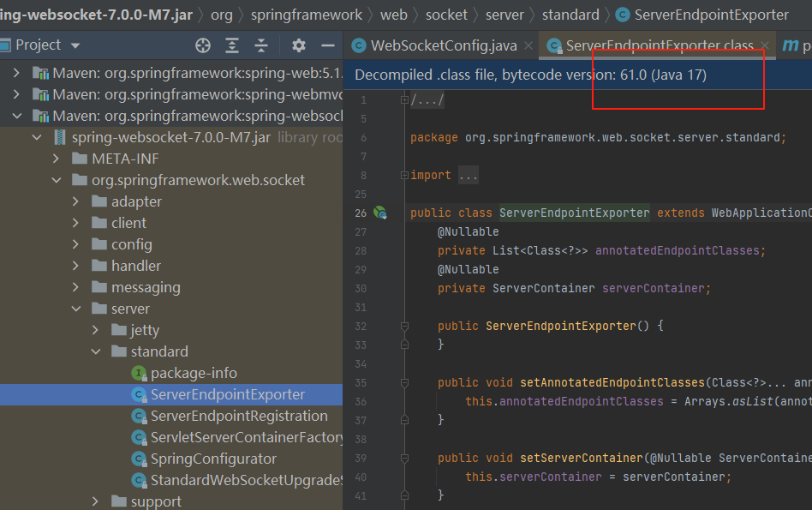Click the package-info interface icon

coord(139,373)
